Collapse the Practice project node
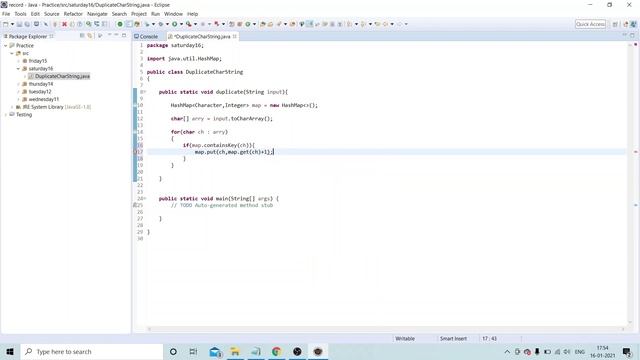Screen dimensions: 640x360 [6, 46]
